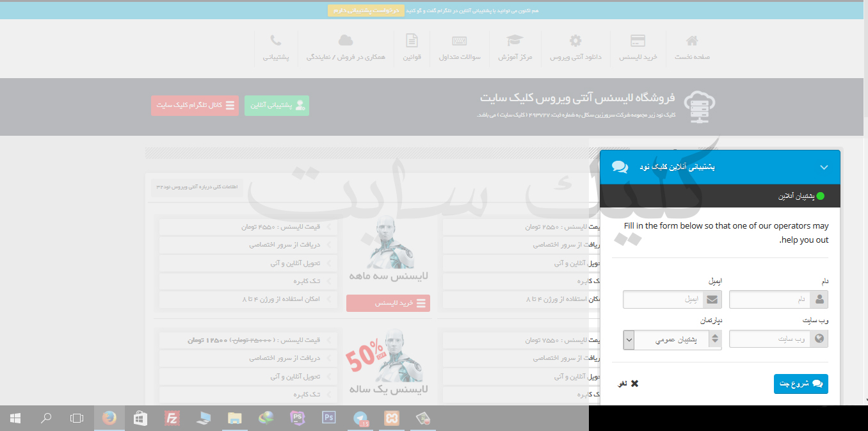Open Telegram from the taskbar
This screenshot has width=868, height=431.
[360, 418]
